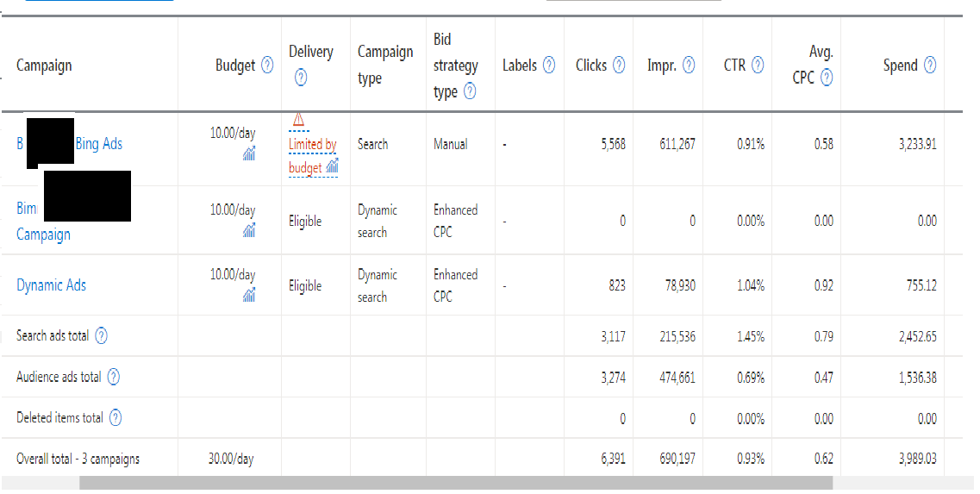Screen dimensions: 980x494
Task: Open budget chart icon for Dynamic Ads
Action: pyautogui.click(x=248, y=296)
